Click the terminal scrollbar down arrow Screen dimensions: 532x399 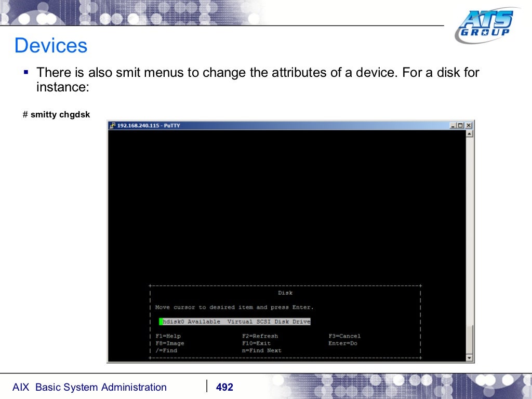(x=469, y=357)
